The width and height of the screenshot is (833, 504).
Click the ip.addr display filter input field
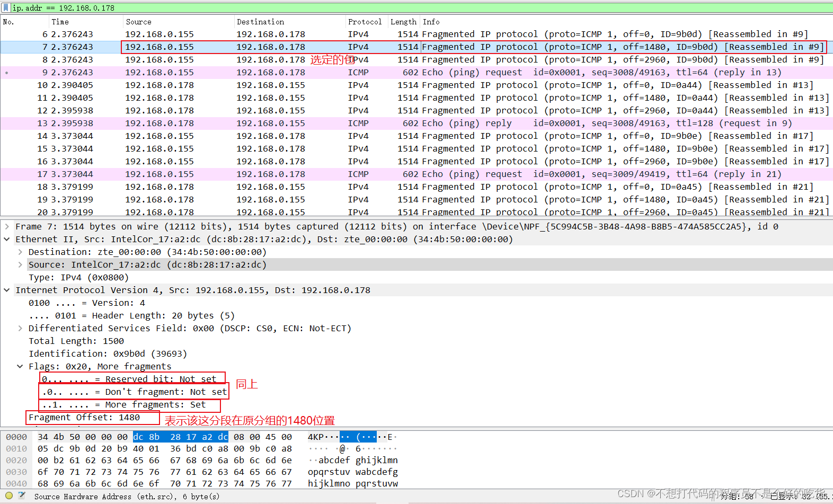[421, 8]
